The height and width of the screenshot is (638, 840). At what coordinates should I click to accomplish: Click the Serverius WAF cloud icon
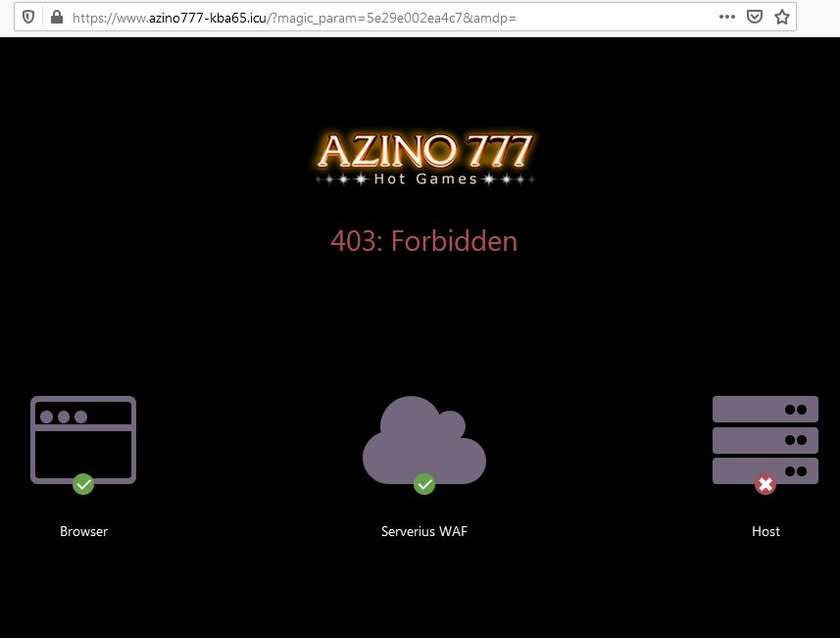[424, 440]
